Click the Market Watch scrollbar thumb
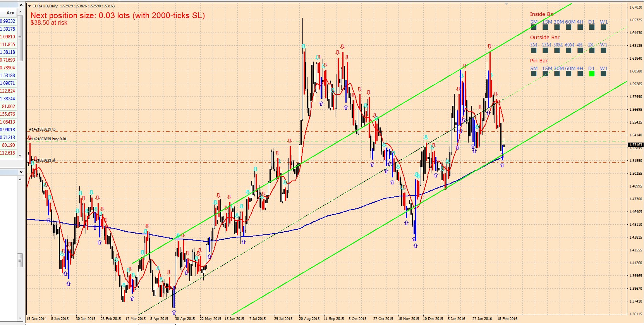The height and width of the screenshot is (325, 644). pos(20,38)
